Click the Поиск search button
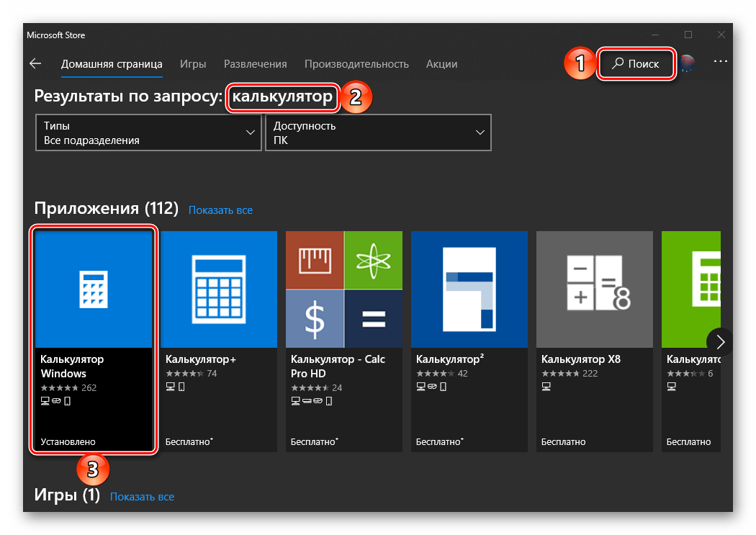The image size is (756, 535). [636, 64]
